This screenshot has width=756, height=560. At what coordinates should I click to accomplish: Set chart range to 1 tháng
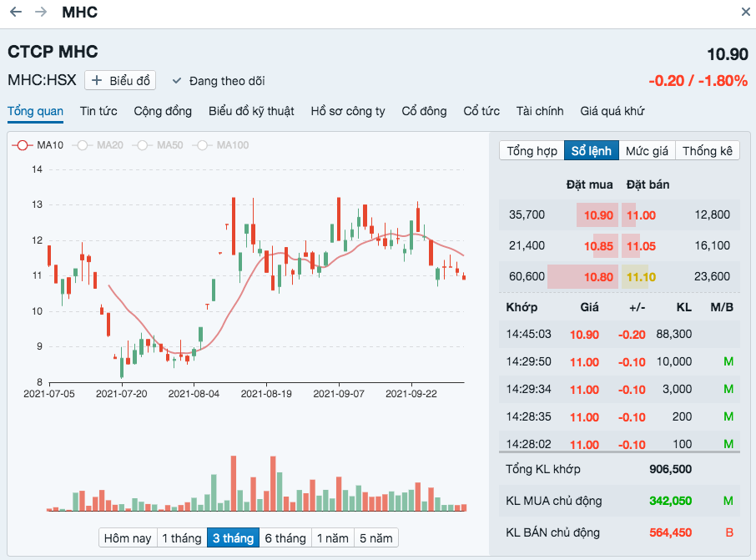182,537
